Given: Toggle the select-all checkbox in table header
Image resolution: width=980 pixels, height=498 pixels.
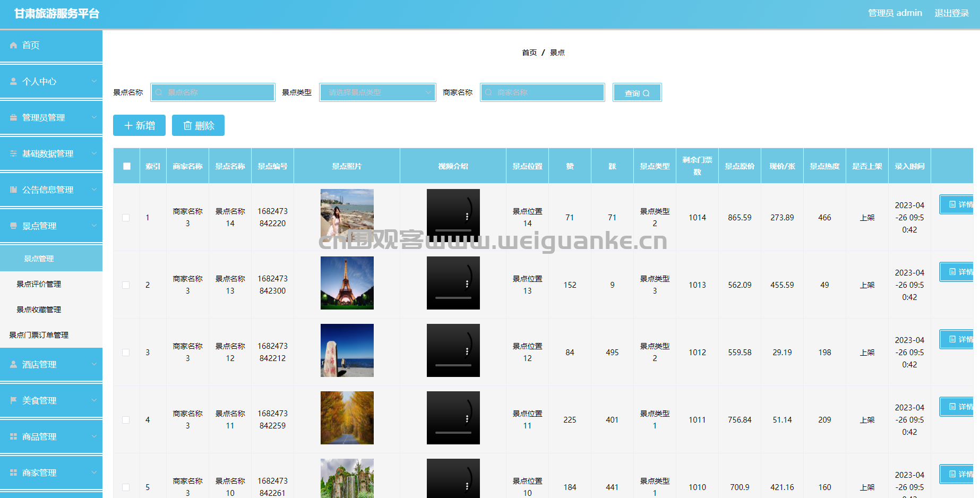Looking at the screenshot, I should click(127, 166).
